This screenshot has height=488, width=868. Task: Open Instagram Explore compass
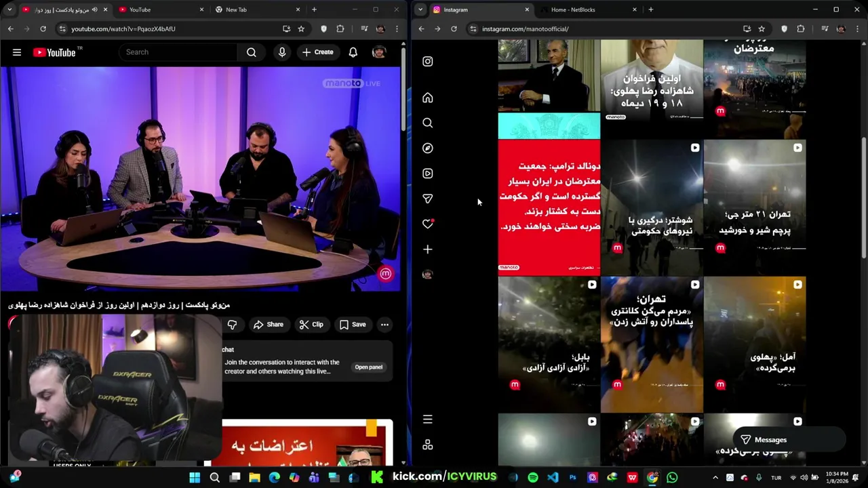click(427, 148)
